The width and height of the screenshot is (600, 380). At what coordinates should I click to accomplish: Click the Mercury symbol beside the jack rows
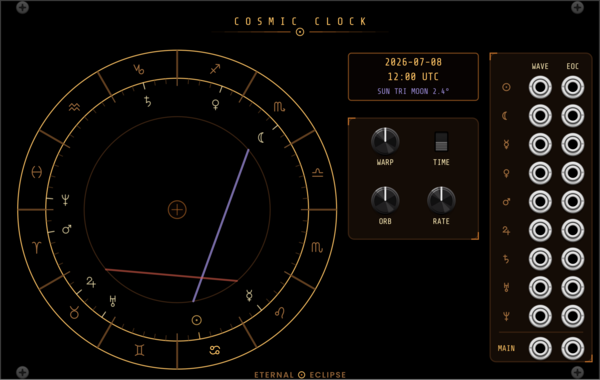point(506,145)
